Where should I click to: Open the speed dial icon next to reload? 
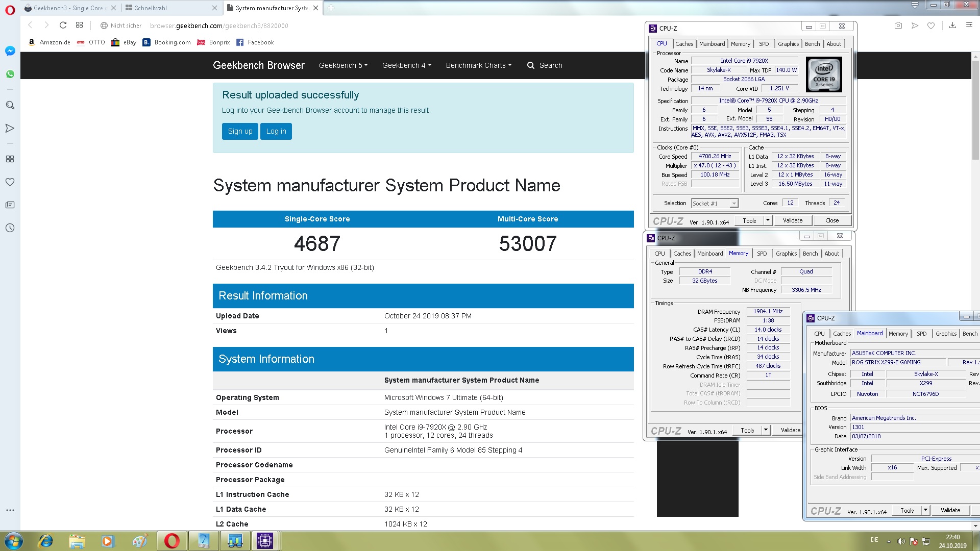[x=79, y=25]
